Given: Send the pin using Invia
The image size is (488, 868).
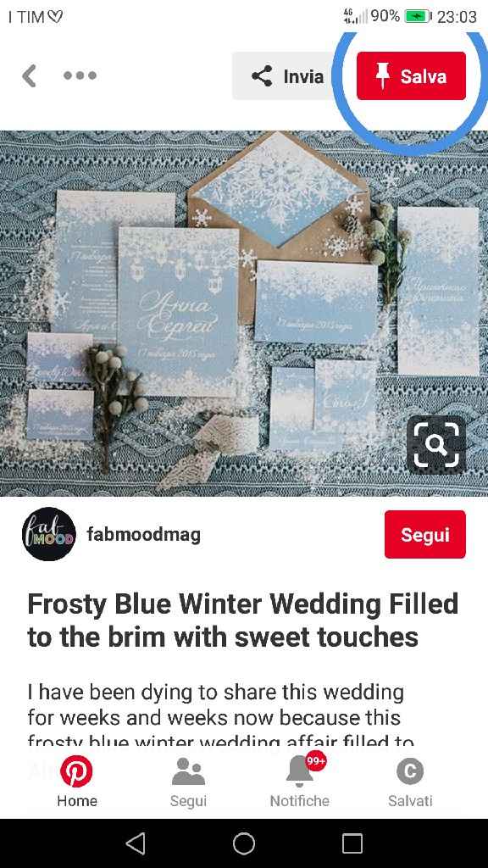Looking at the screenshot, I should click(286, 75).
